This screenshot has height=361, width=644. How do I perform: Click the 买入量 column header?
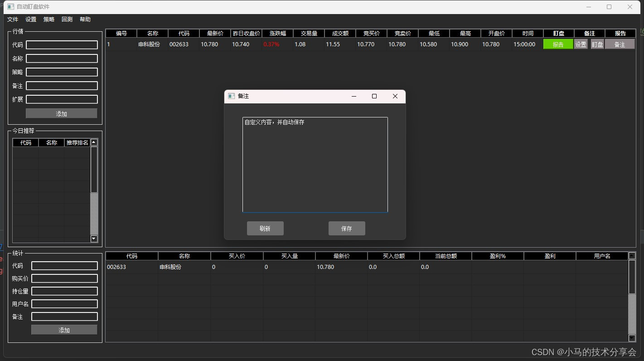[289, 256]
